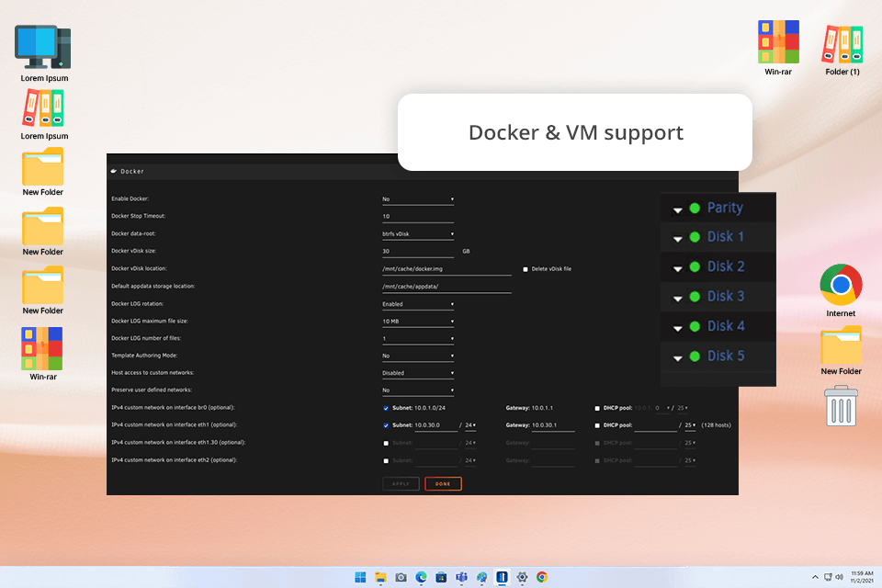
Task: Open the Docker LOG maximum file size dropdown
Action: 418,322
